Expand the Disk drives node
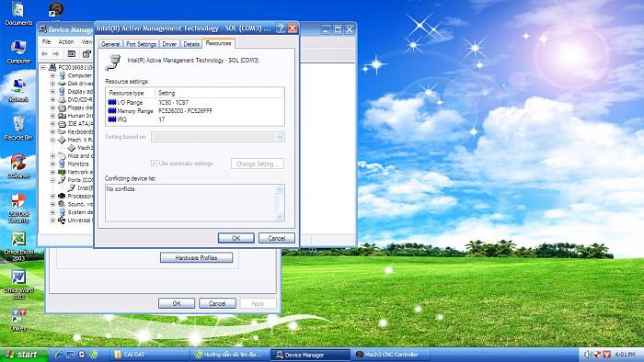Viewport: 644px width, 362px height. (x=52, y=84)
